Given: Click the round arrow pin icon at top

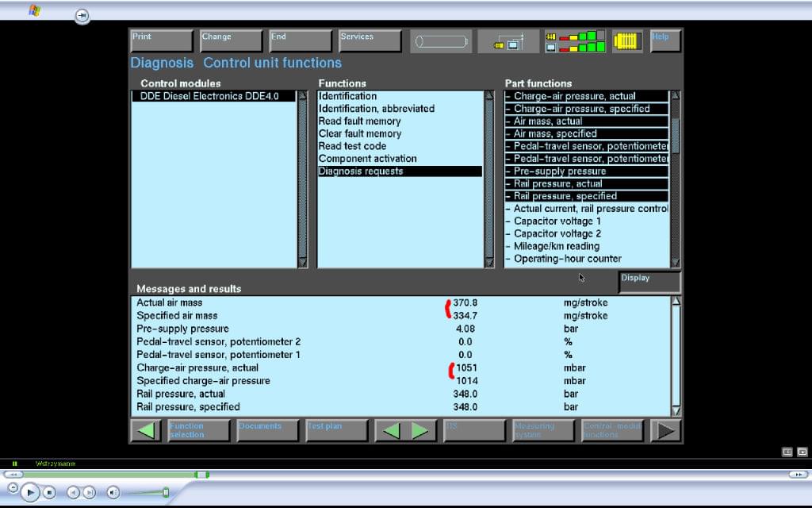Looking at the screenshot, I should click(82, 16).
